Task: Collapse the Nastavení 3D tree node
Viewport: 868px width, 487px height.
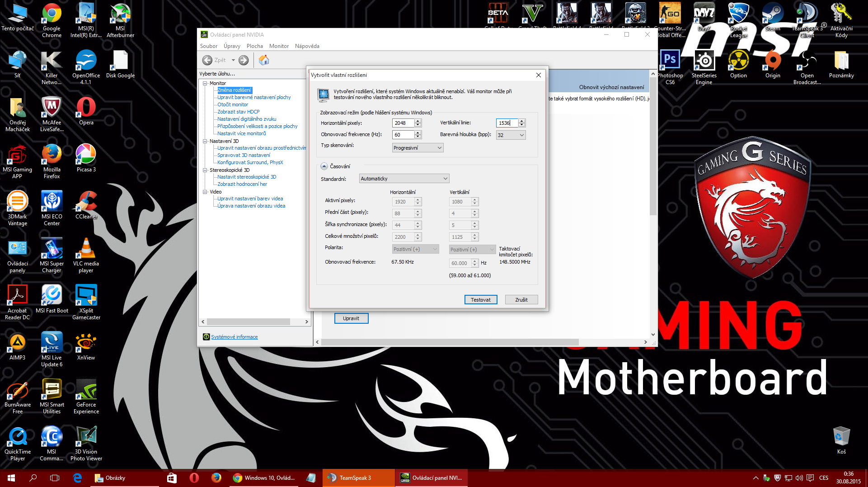Action: pyautogui.click(x=205, y=141)
